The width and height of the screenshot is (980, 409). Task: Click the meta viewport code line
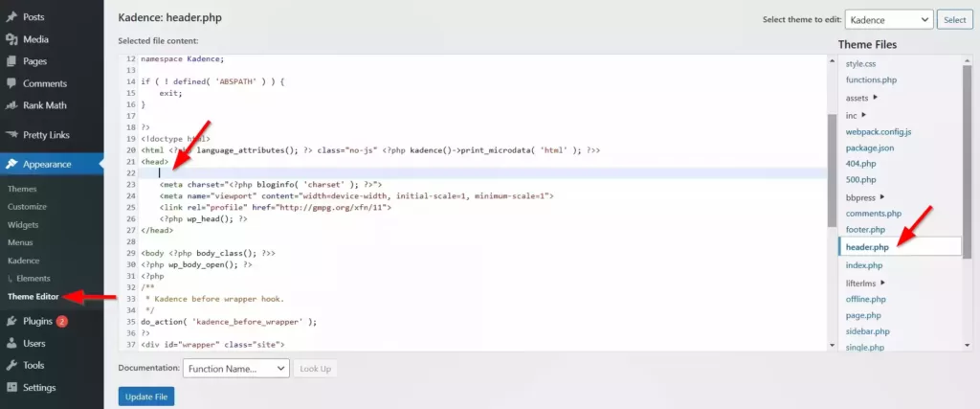pos(356,195)
